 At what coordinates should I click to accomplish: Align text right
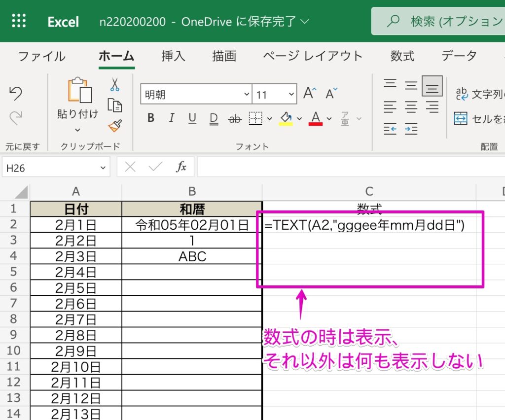432,106
